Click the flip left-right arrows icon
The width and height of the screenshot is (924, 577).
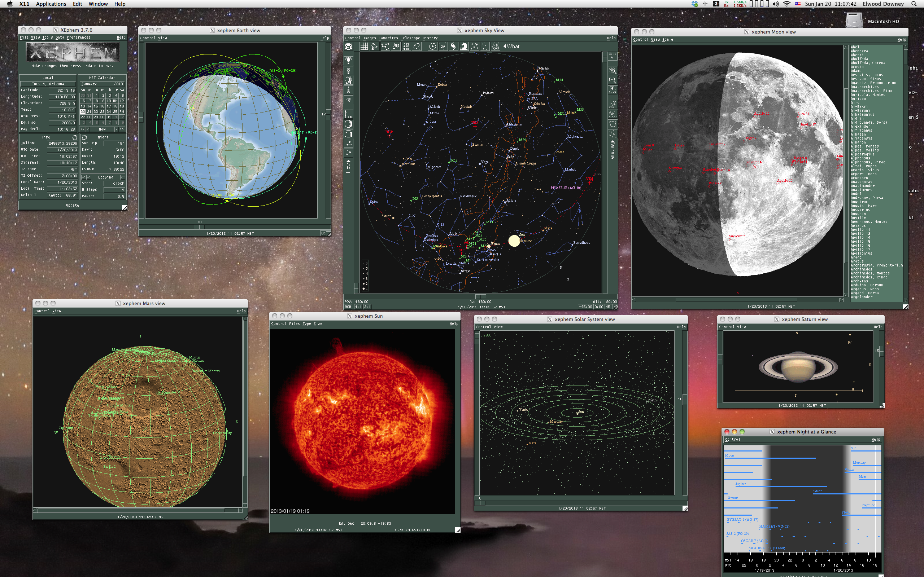click(348, 144)
